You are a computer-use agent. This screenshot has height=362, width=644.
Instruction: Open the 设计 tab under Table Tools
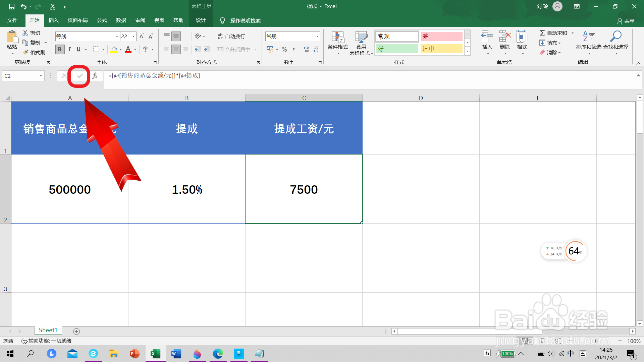point(201,20)
